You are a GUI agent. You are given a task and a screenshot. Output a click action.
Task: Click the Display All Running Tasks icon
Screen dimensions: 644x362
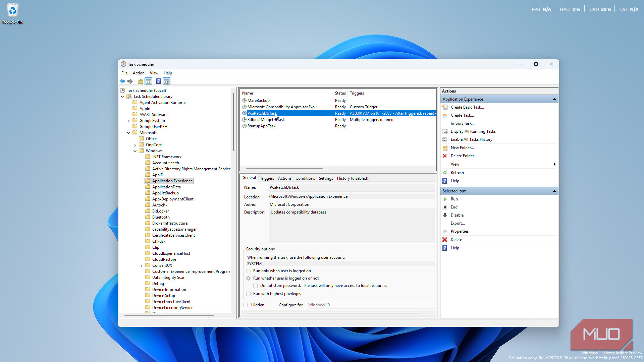[x=445, y=131]
